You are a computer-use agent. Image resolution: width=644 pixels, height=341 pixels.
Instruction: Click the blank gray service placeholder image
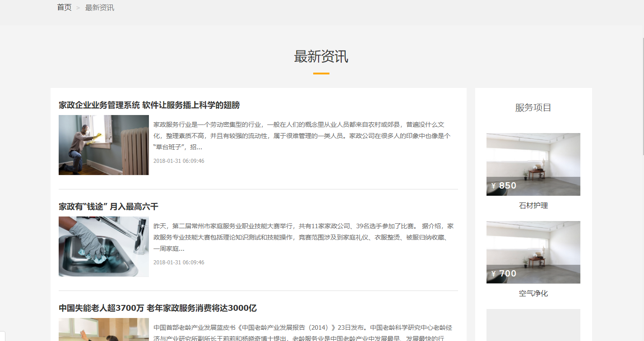533,325
